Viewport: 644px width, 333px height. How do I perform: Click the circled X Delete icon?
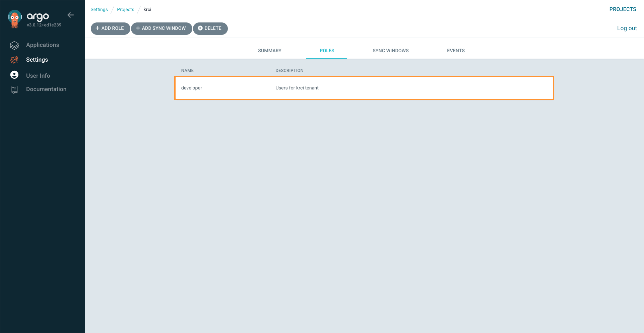[x=200, y=28]
